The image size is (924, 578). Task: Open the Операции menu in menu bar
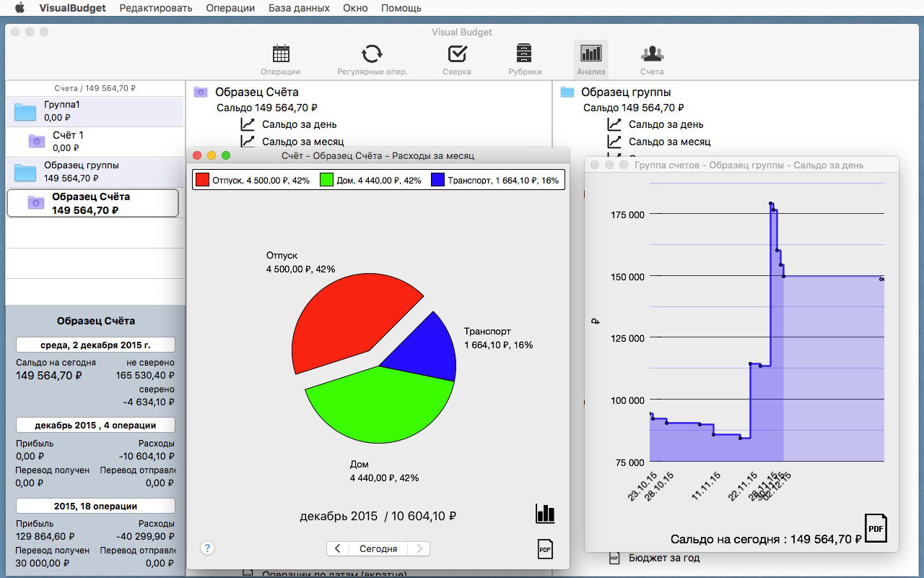pyautogui.click(x=230, y=8)
